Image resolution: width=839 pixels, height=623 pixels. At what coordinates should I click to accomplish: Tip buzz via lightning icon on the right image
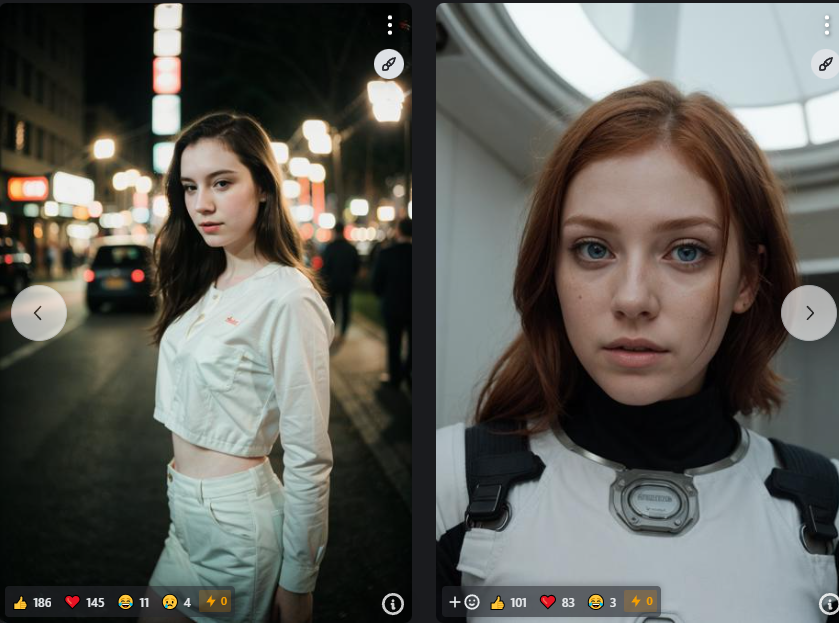tap(640, 602)
